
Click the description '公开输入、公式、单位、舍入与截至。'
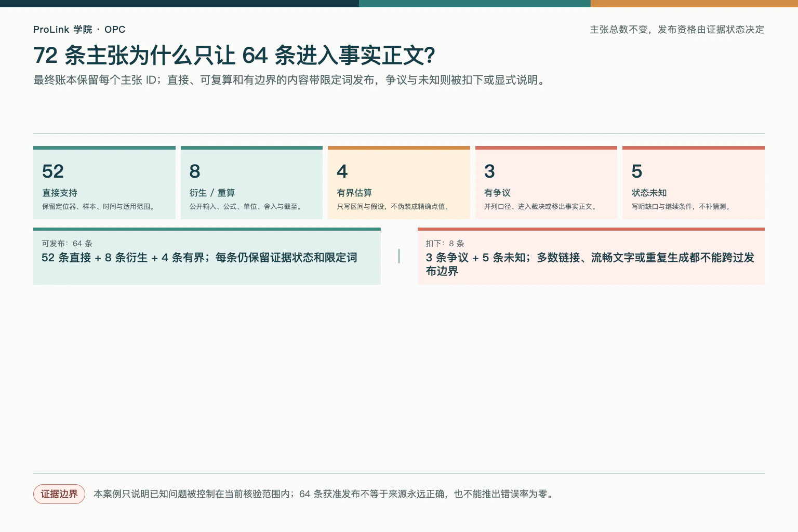(247, 207)
